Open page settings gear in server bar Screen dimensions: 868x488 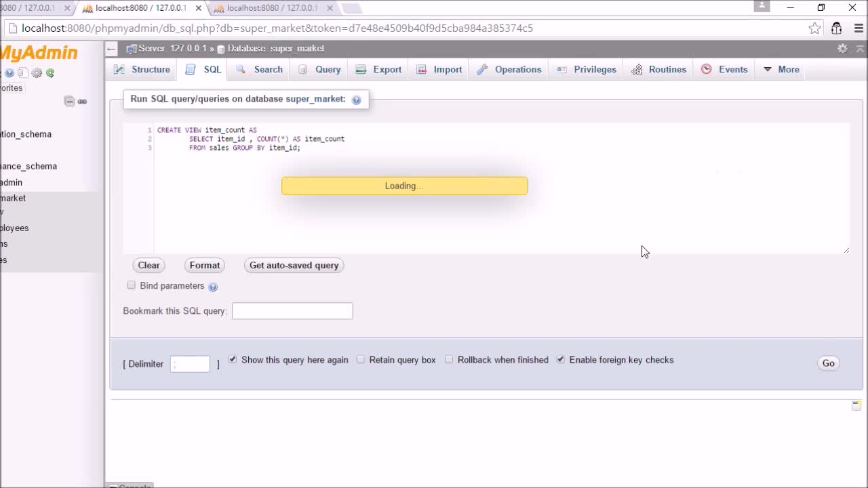pyautogui.click(x=842, y=49)
